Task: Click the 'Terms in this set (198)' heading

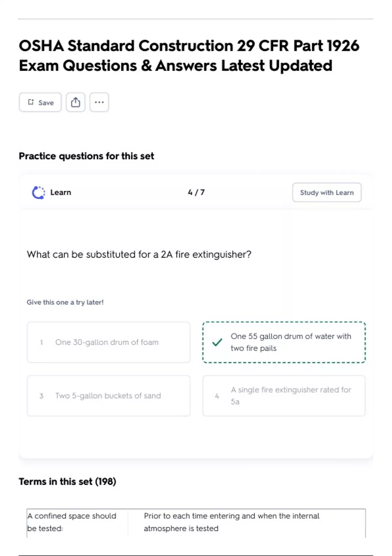Action: (67, 482)
